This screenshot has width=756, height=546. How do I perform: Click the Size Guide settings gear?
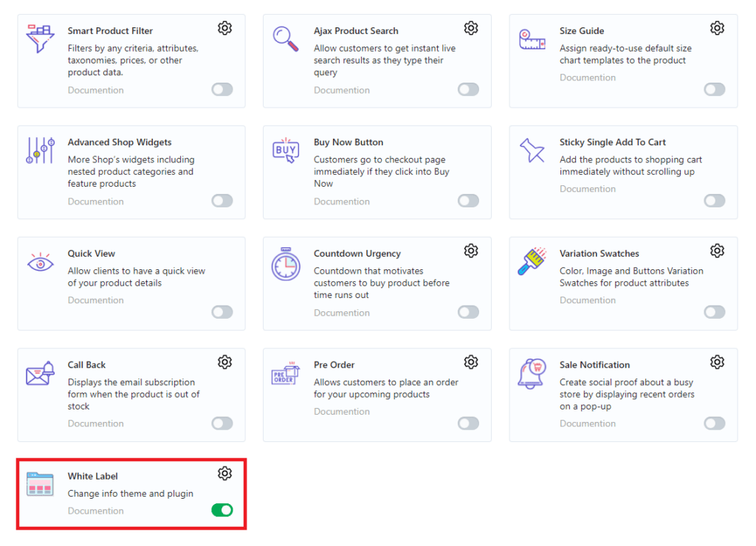(717, 28)
